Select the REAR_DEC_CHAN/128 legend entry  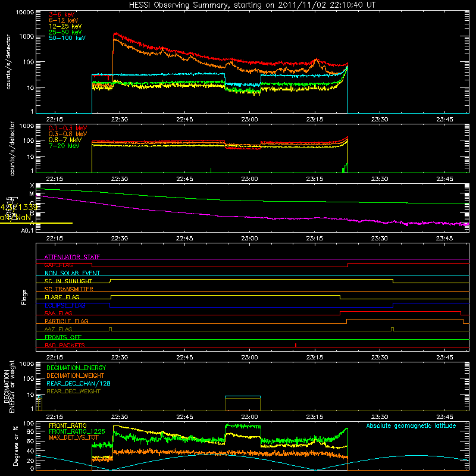click(79, 383)
